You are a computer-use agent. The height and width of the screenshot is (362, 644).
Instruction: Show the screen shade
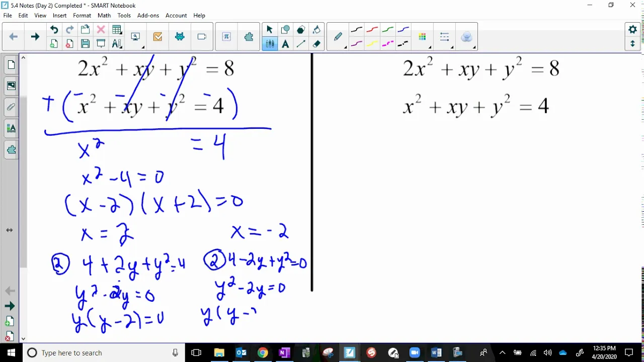tap(101, 44)
